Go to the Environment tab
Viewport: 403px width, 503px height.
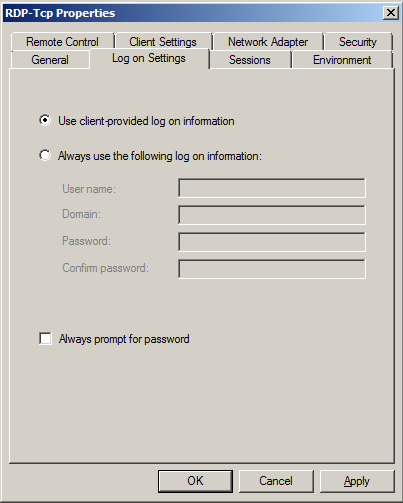point(342,60)
